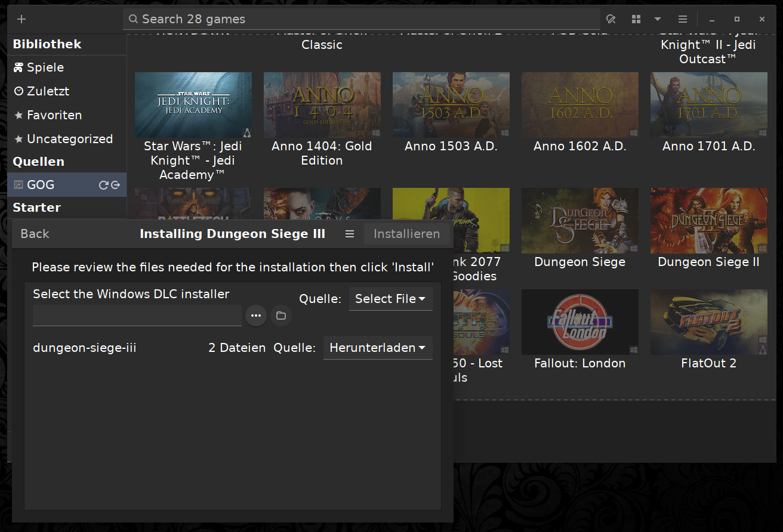The width and height of the screenshot is (783, 532).
Task: Click the search games field
Action: tap(362, 19)
